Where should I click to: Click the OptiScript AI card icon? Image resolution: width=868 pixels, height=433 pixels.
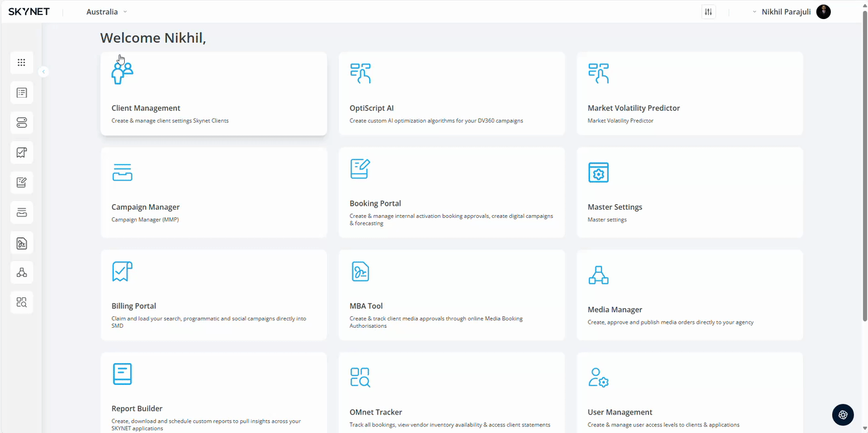tap(360, 73)
